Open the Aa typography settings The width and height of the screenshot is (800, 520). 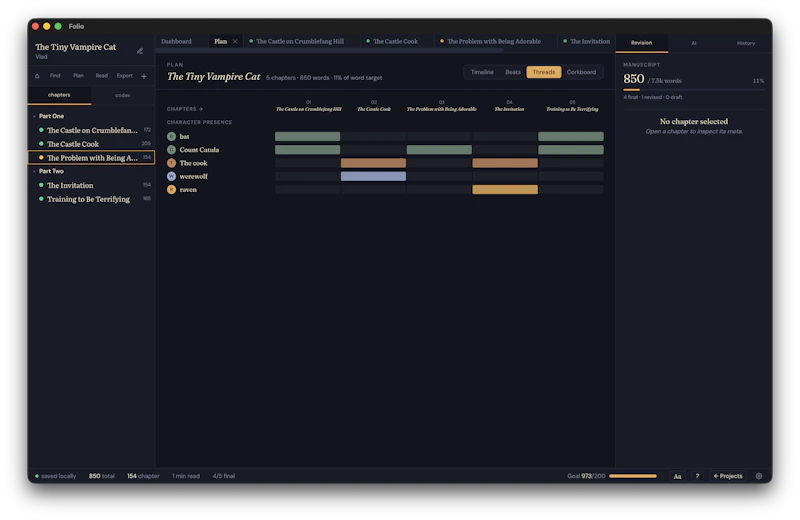tap(677, 476)
